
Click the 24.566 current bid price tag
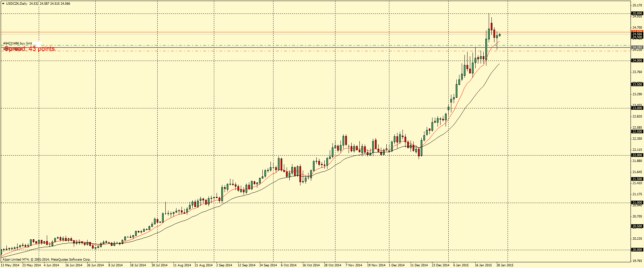tap(637, 34)
